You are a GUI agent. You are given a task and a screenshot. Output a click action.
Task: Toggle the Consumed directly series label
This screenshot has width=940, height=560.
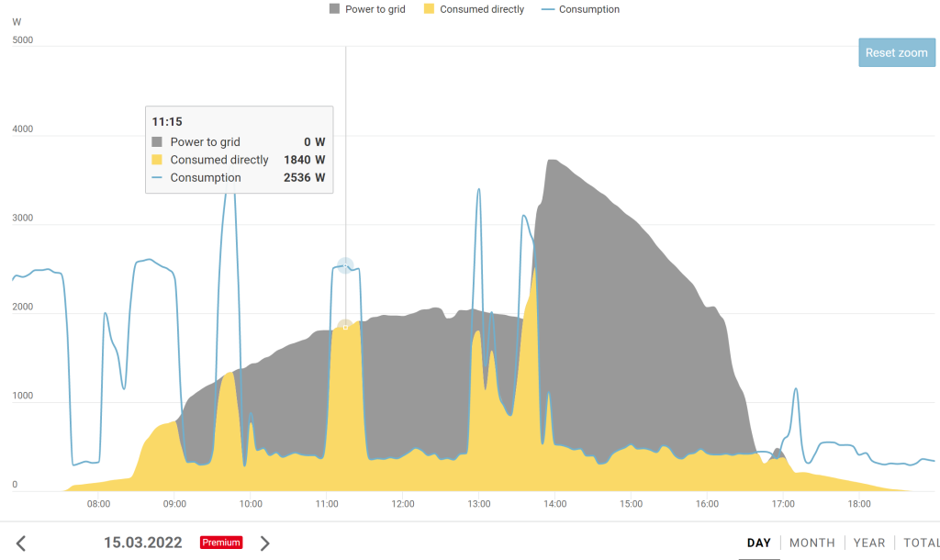(x=482, y=9)
